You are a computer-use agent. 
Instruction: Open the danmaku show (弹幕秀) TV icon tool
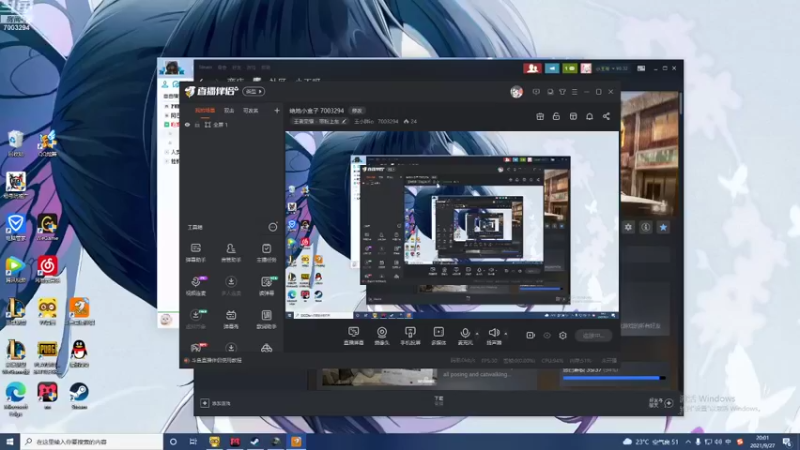pos(231,319)
